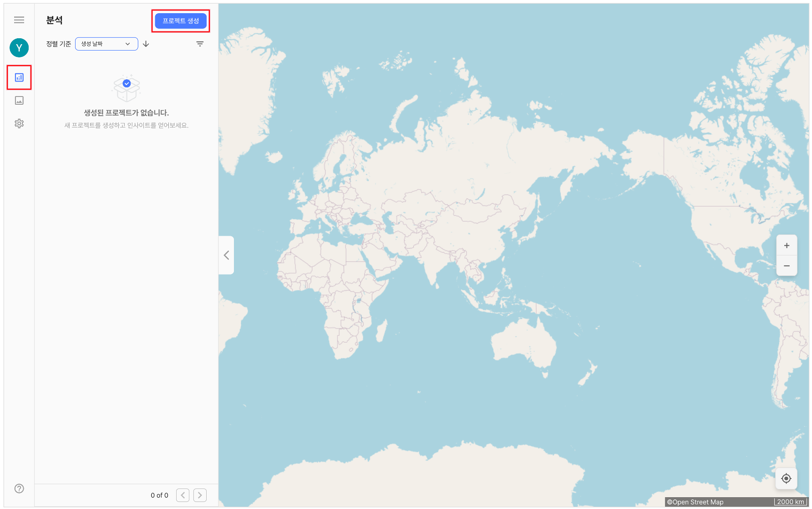
Task: Expand the 생성 날짜 sort dropdown
Action: click(107, 44)
